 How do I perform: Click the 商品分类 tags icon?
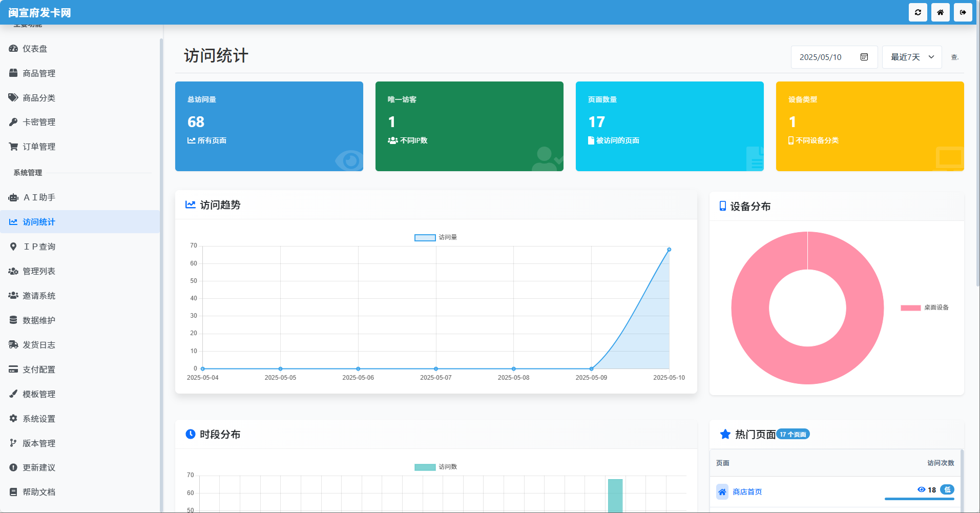(13, 98)
